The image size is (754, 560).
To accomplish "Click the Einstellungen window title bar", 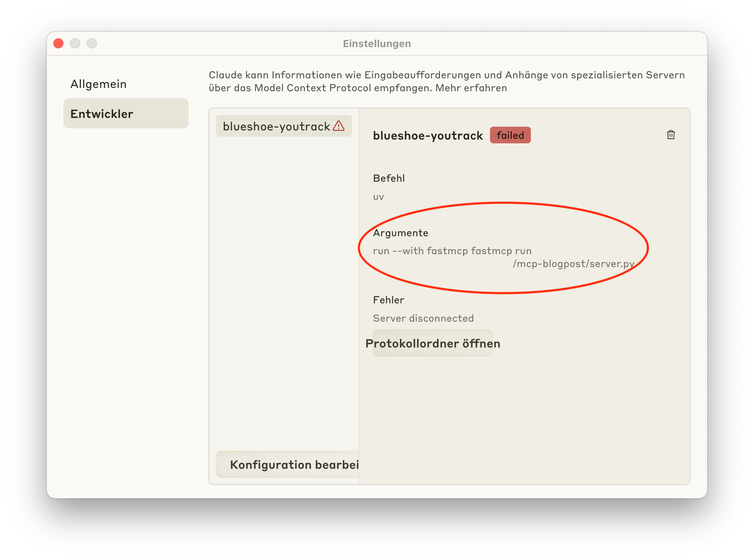I will pyautogui.click(x=377, y=43).
